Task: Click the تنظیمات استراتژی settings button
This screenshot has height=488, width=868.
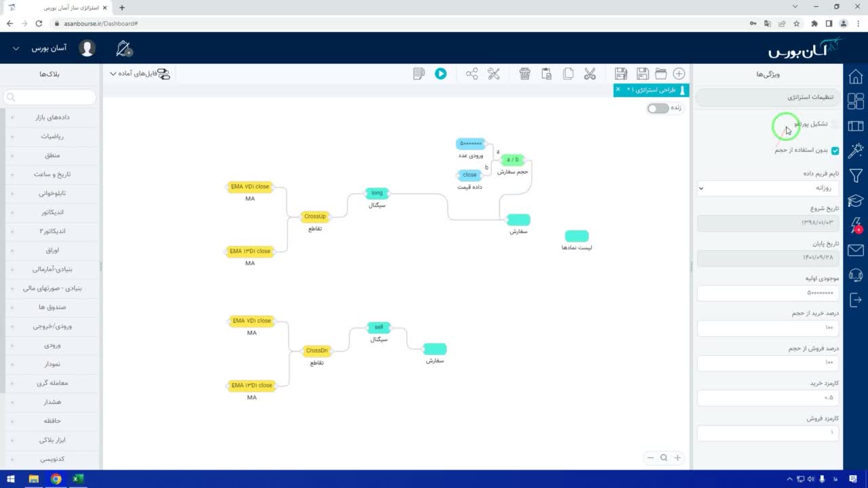Action: (x=768, y=98)
